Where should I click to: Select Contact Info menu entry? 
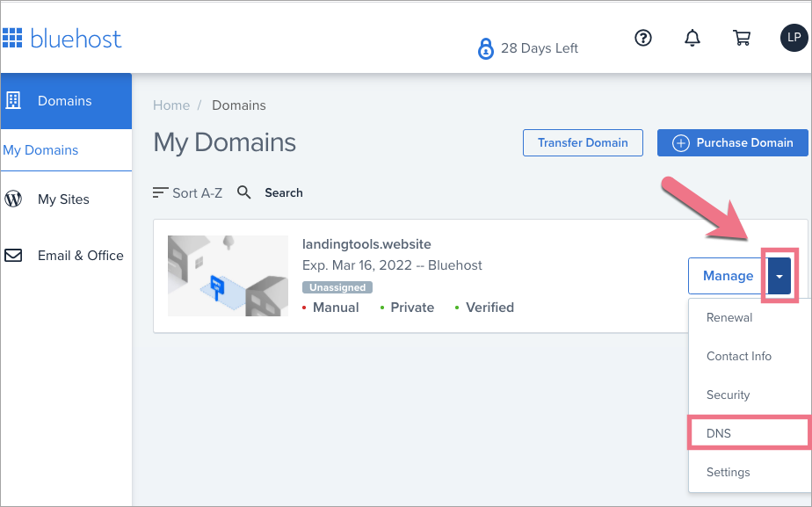click(x=738, y=356)
